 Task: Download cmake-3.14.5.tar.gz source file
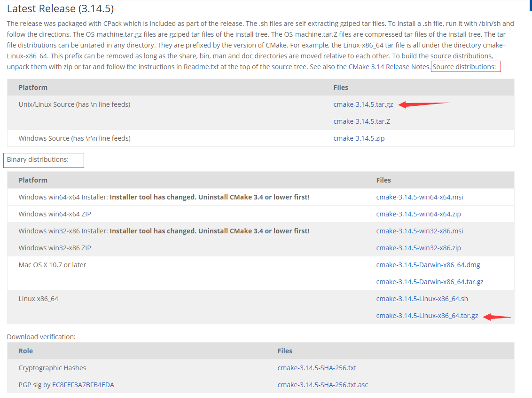(x=363, y=104)
